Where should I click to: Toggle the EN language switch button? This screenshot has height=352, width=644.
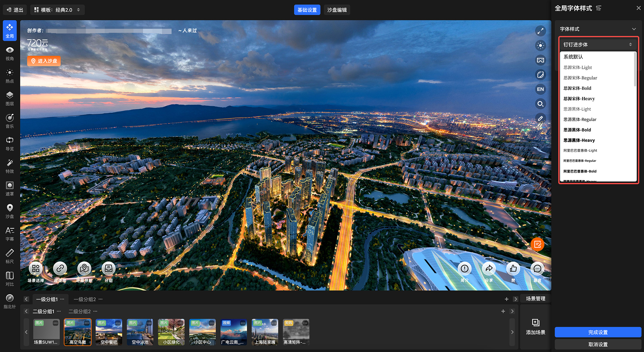(x=540, y=89)
